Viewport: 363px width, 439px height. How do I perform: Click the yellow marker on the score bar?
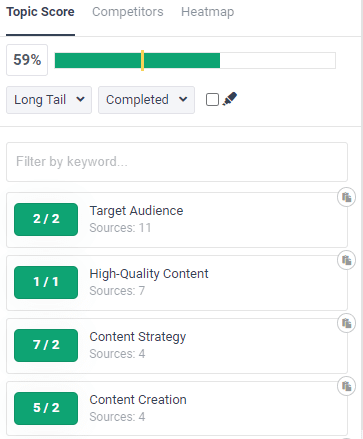pos(142,60)
